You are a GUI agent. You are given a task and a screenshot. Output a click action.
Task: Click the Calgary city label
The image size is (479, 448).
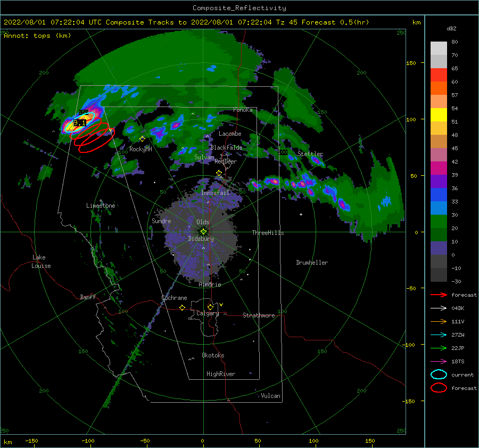coord(208,313)
